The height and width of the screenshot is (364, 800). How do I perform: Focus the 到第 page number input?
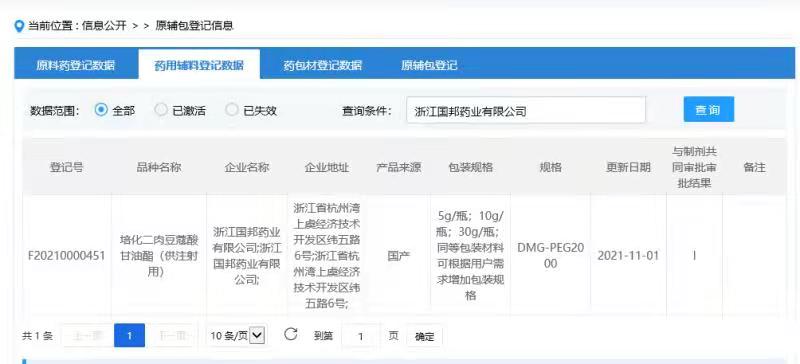[x=361, y=336]
